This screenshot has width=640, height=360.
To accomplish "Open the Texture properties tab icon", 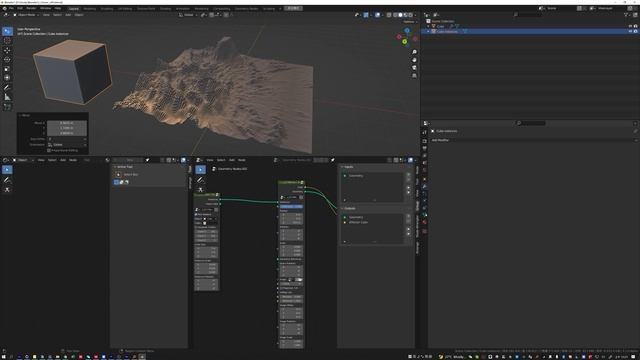I will (424, 231).
